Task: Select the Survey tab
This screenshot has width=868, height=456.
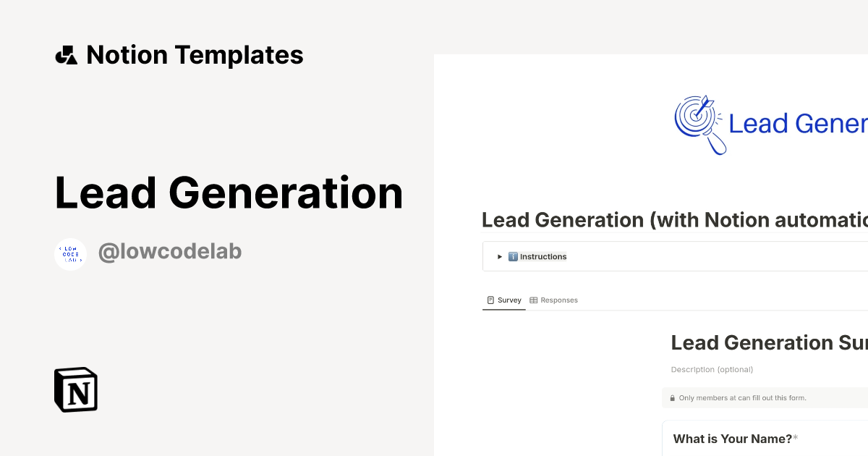Action: 503,300
